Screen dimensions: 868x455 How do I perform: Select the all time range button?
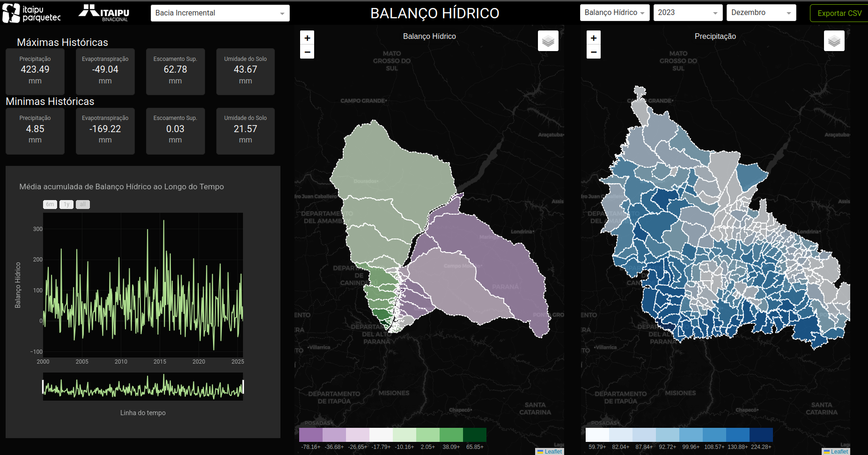coord(83,204)
